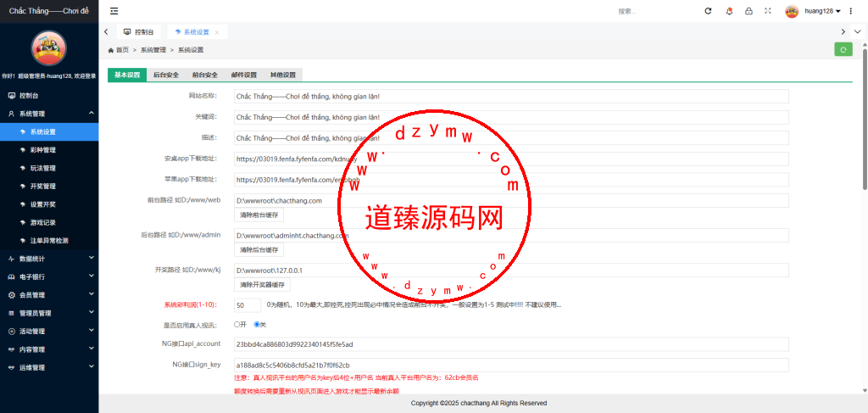The width and height of the screenshot is (868, 413).
Task: Close the 系统设置 tab with X
Action: coord(217,32)
